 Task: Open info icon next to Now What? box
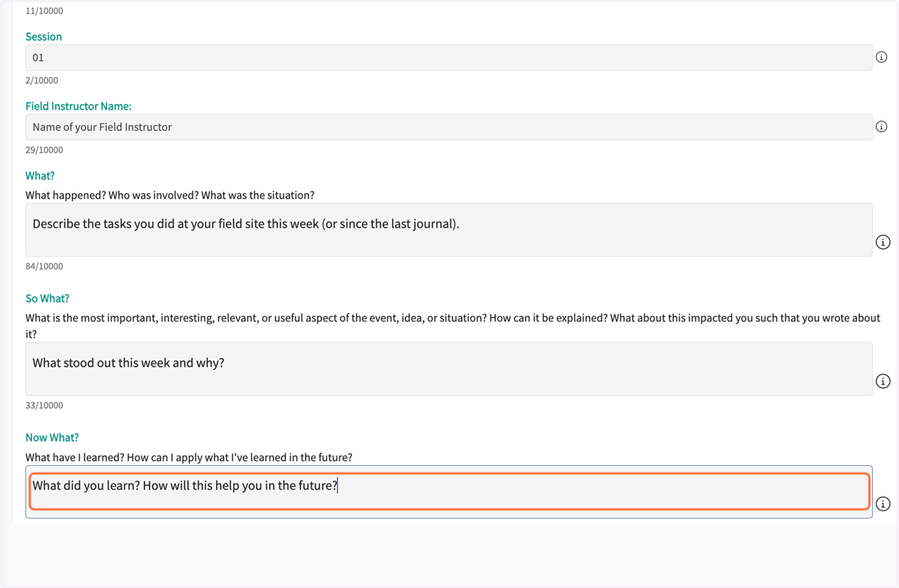(883, 503)
